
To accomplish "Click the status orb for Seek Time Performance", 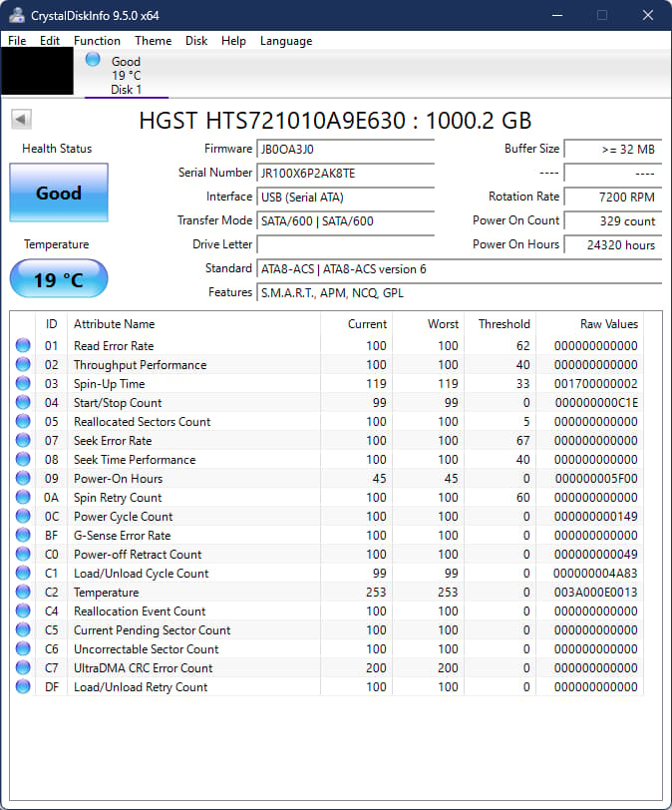I will click(x=23, y=459).
